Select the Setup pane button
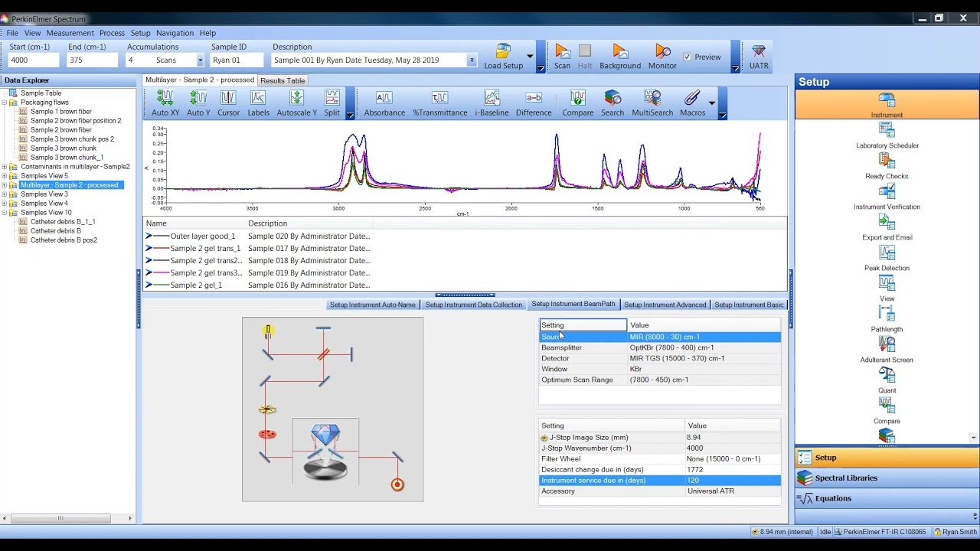980x551 pixels. point(887,458)
